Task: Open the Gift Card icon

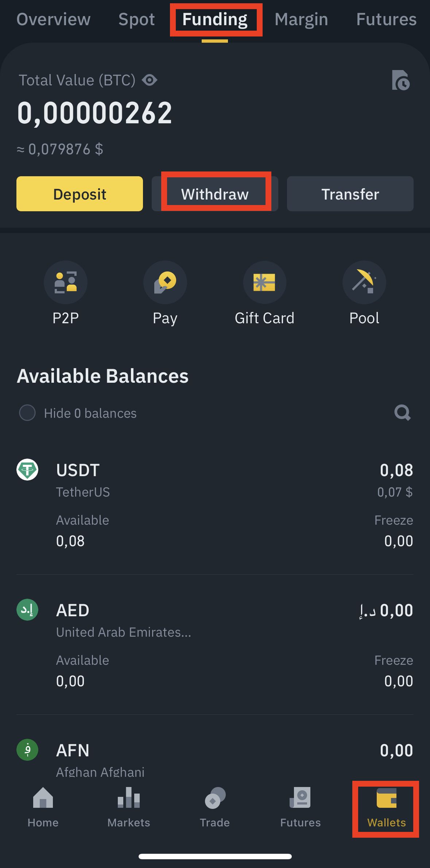Action: coord(264,282)
